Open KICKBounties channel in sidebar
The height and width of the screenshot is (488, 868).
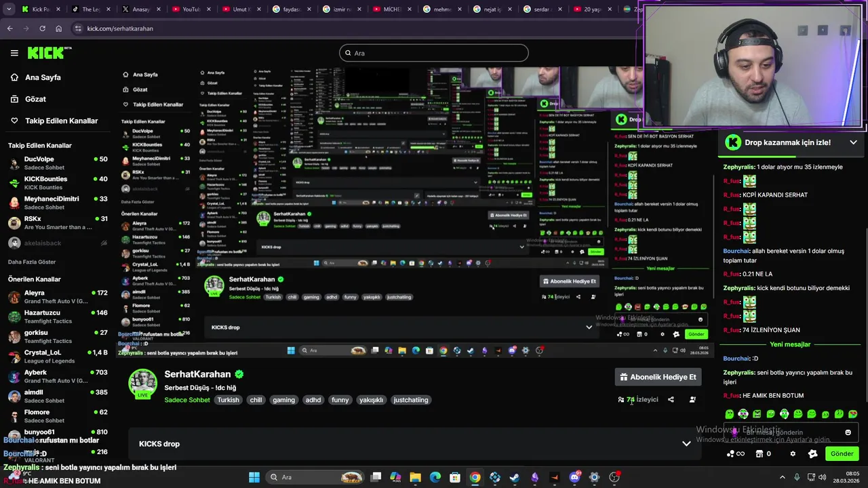[x=58, y=182]
